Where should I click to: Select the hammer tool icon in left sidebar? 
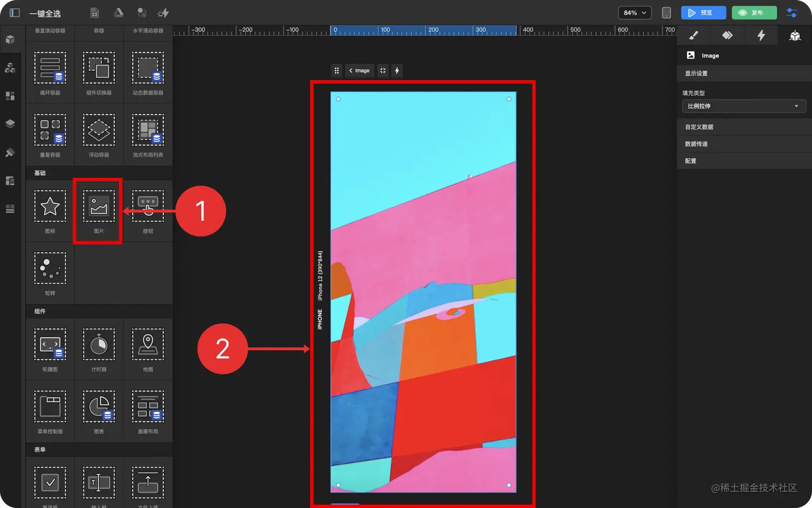point(10,153)
